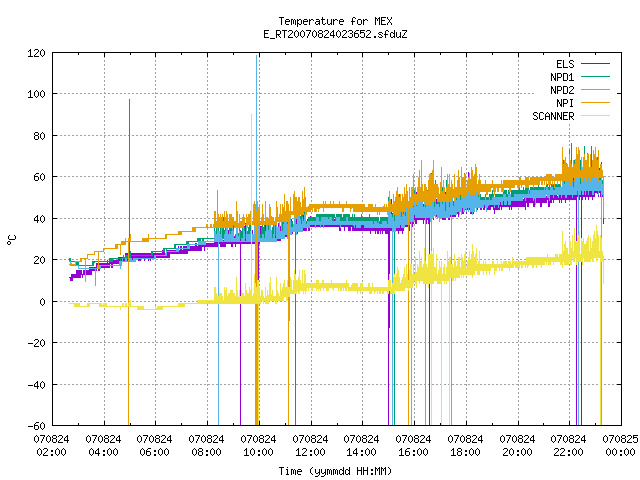Screen dimensions: 640x480
Task: Click the NPI legend label
Action: (565, 103)
